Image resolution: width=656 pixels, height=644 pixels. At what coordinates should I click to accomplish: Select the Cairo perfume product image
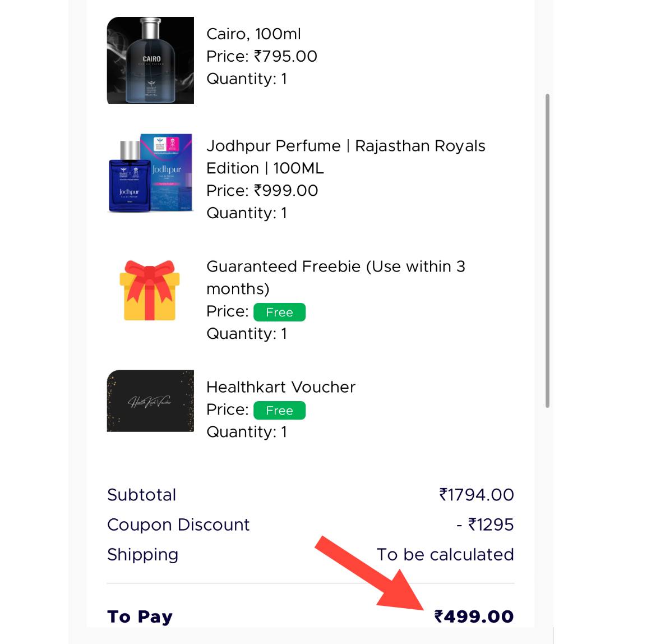pyautogui.click(x=149, y=59)
